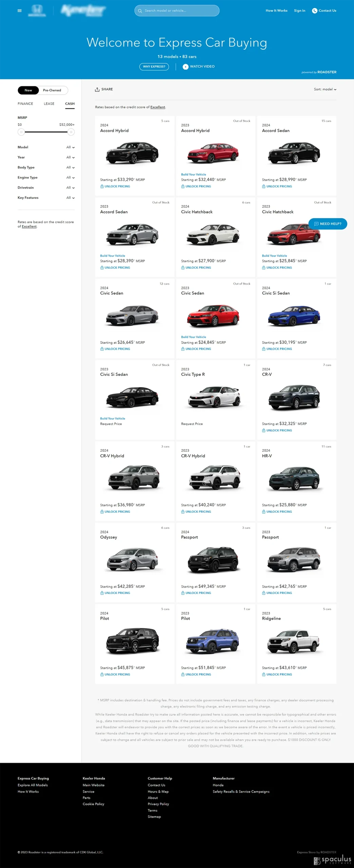354x868 pixels.
Task: Click lock icon on 2024 Civic Si Sedan
Action: coord(264,349)
